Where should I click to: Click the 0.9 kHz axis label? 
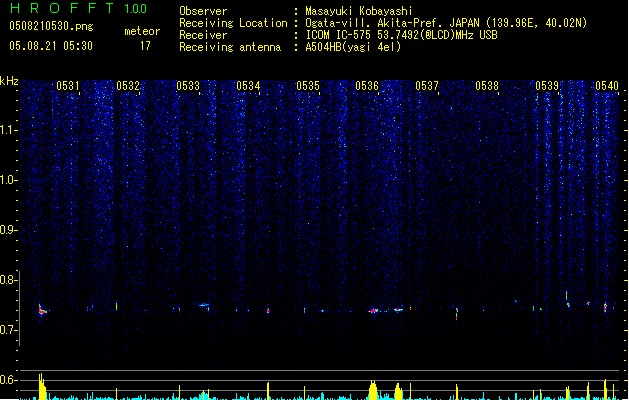pyautogui.click(x=9, y=230)
